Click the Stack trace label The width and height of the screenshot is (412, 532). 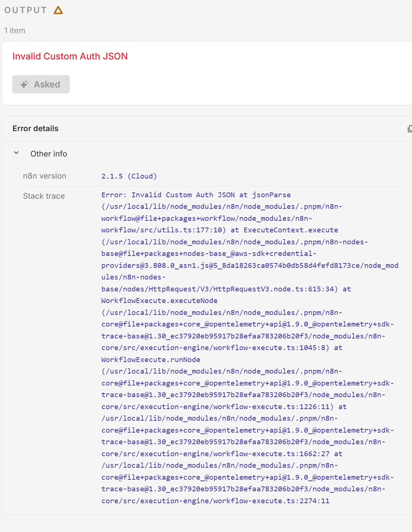(x=44, y=196)
